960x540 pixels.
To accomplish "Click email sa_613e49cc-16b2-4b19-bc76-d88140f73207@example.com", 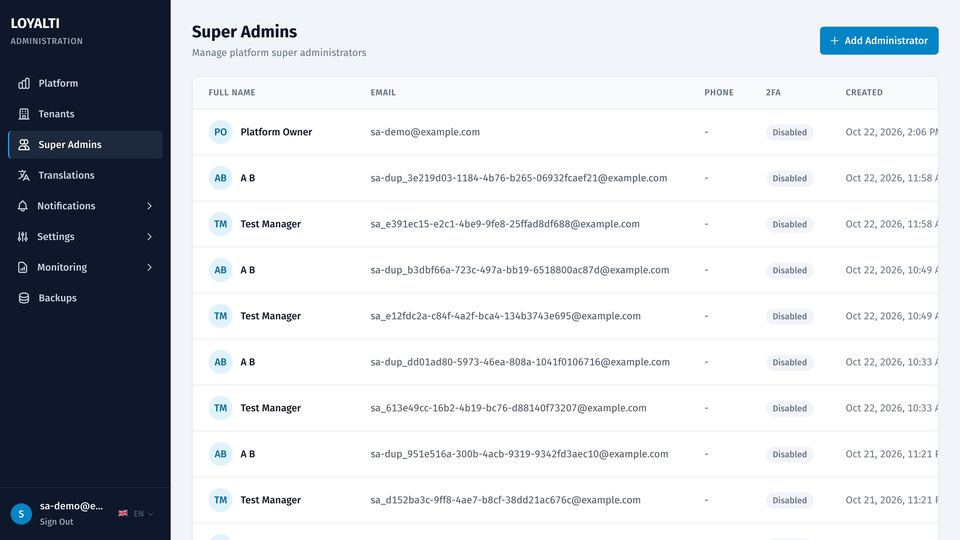I will coord(508,408).
